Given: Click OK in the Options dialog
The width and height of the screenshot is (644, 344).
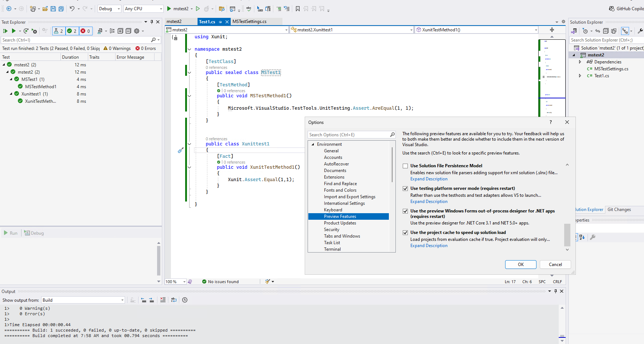Looking at the screenshot, I should click(x=520, y=265).
